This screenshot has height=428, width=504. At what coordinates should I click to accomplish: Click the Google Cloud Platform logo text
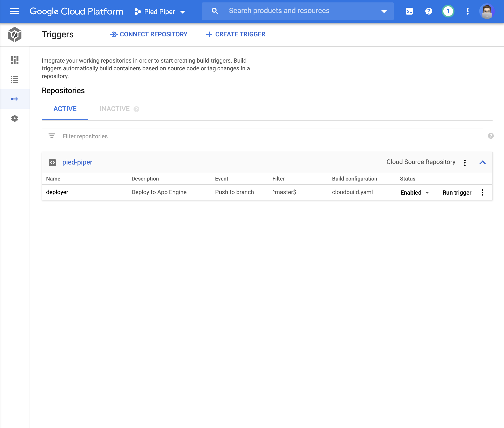click(76, 11)
